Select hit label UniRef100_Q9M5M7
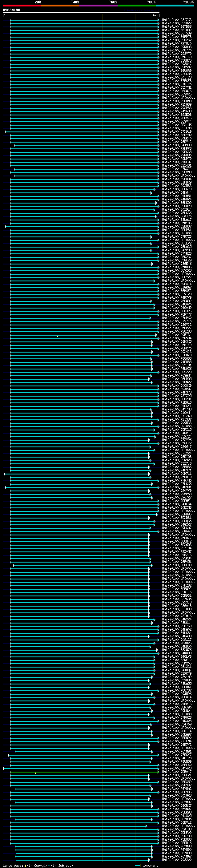Screen dimensions: 197x868 tap(177, 67)
